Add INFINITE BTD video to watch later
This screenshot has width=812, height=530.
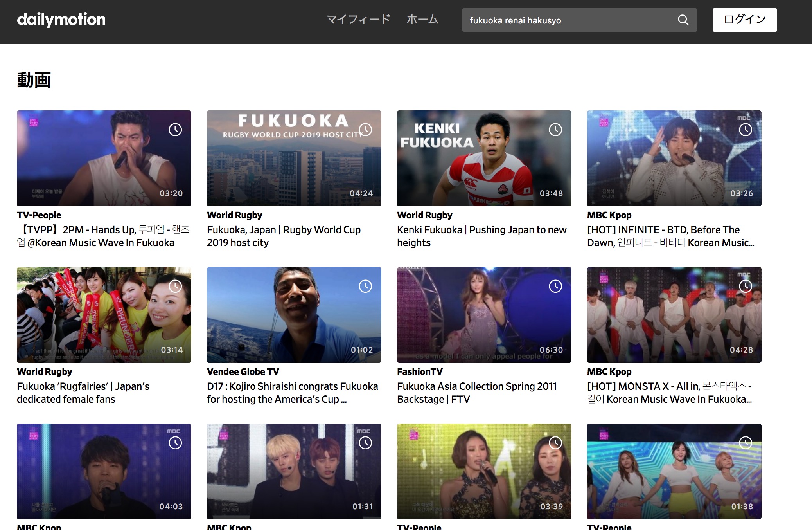click(746, 130)
